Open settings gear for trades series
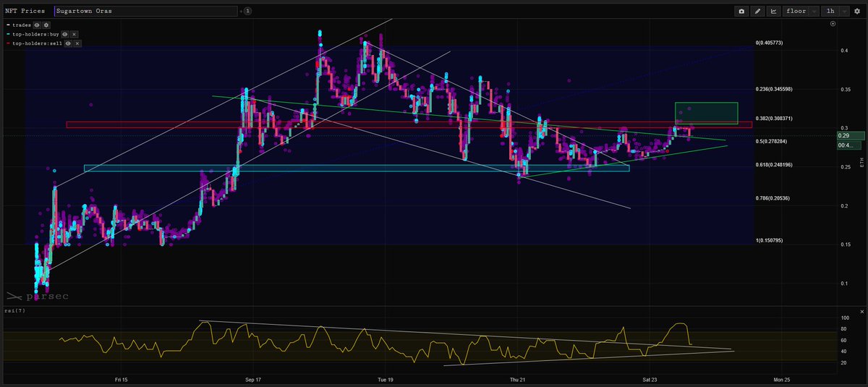Screen dimensions: 868x387 [x=45, y=25]
